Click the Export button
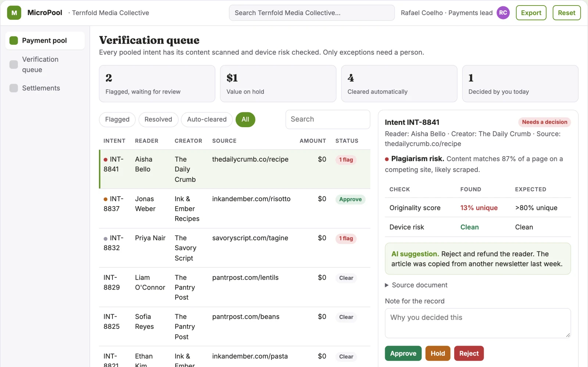The height and width of the screenshot is (367, 588). click(x=531, y=13)
